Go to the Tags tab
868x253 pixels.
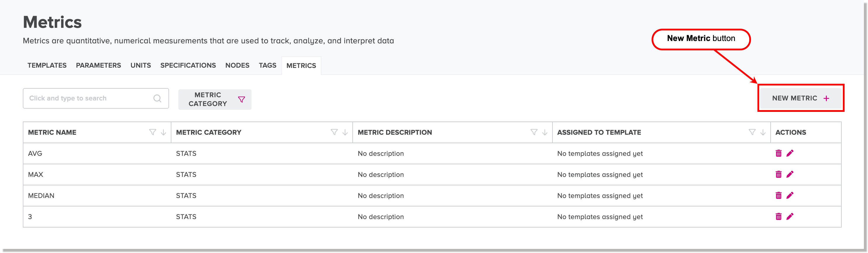coord(268,65)
